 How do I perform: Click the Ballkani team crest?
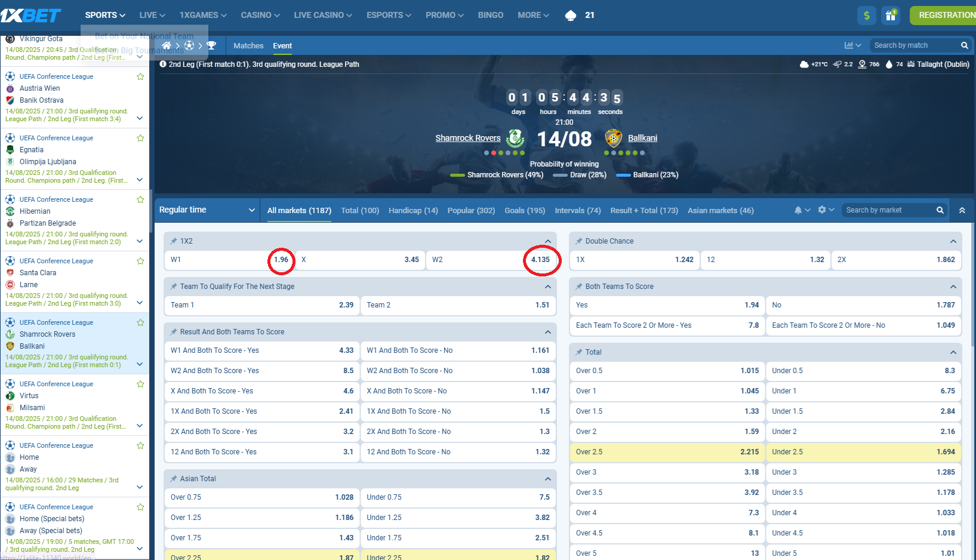(614, 138)
